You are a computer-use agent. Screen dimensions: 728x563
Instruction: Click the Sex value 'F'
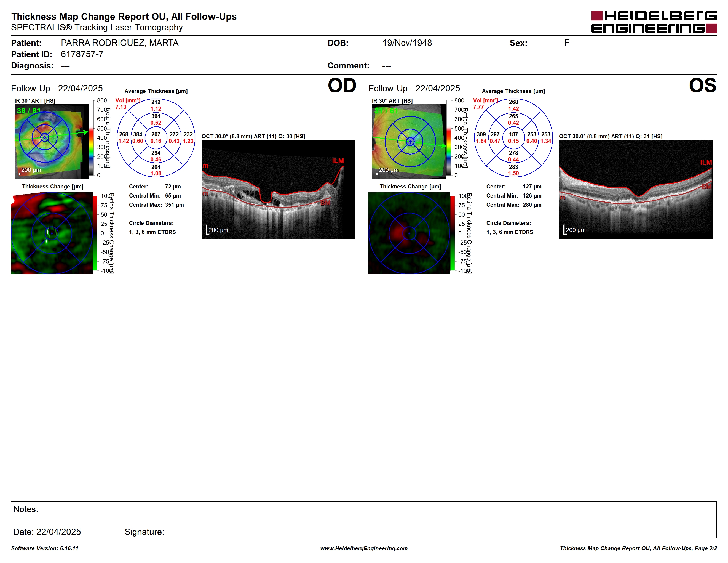(567, 43)
